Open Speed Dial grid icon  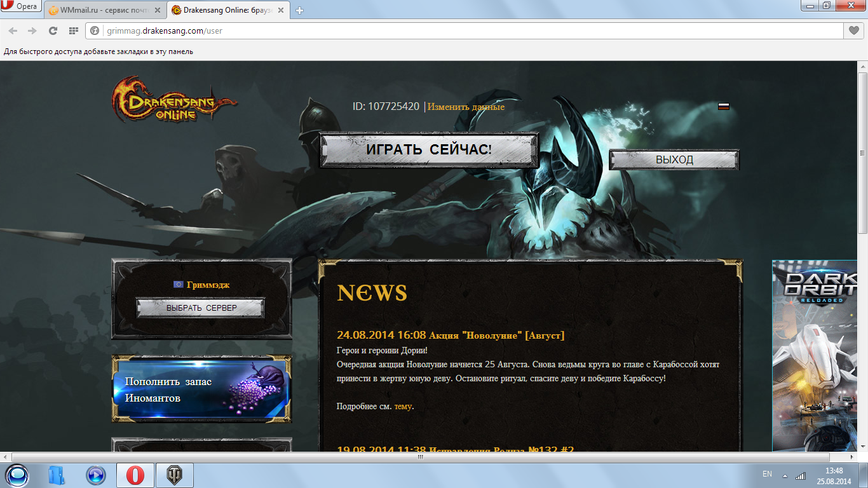point(73,30)
